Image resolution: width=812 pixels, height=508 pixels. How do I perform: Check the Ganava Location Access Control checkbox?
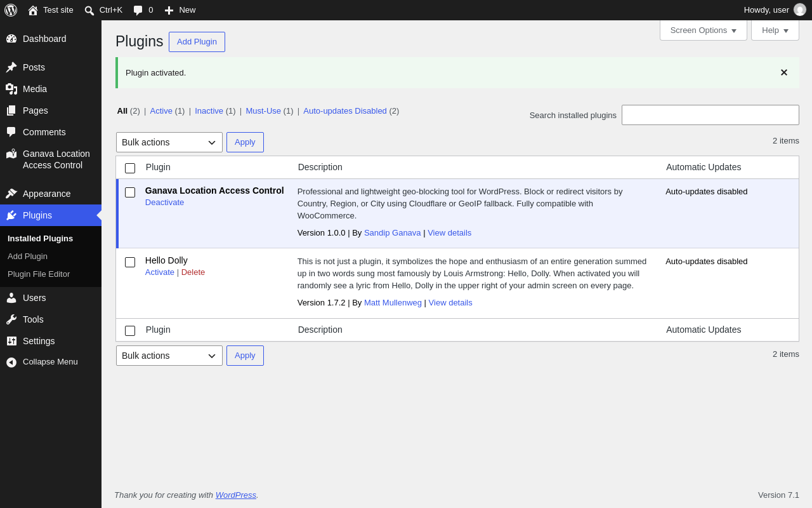[x=130, y=192]
